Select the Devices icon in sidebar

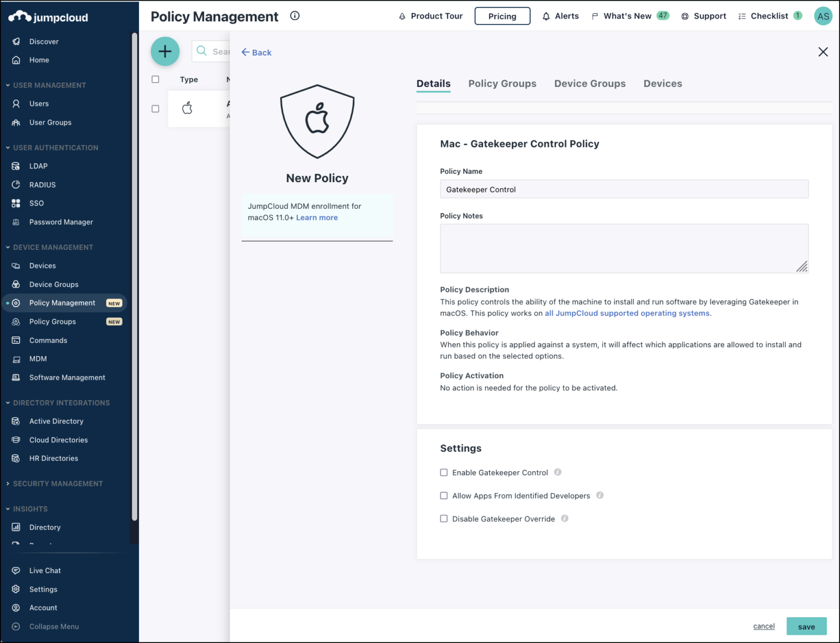point(16,266)
